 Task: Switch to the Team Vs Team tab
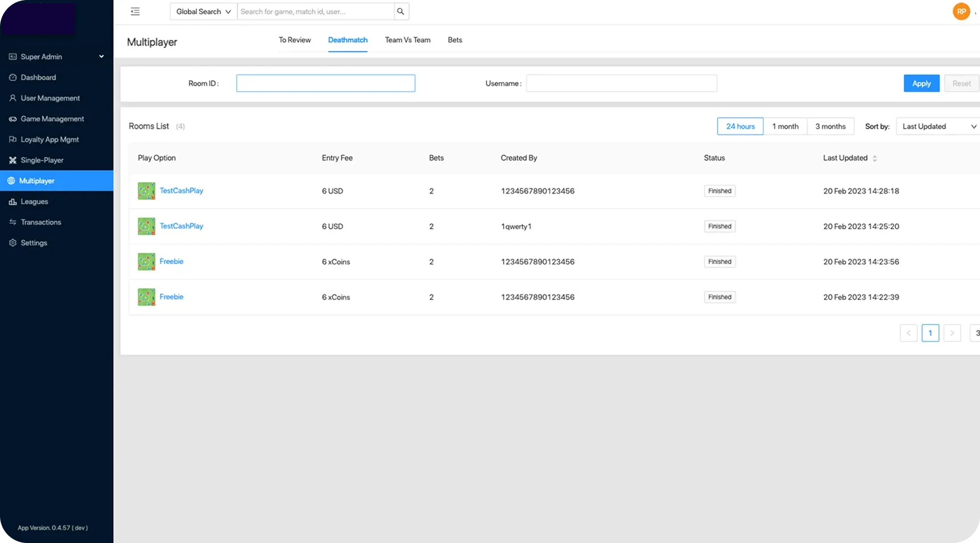click(407, 40)
